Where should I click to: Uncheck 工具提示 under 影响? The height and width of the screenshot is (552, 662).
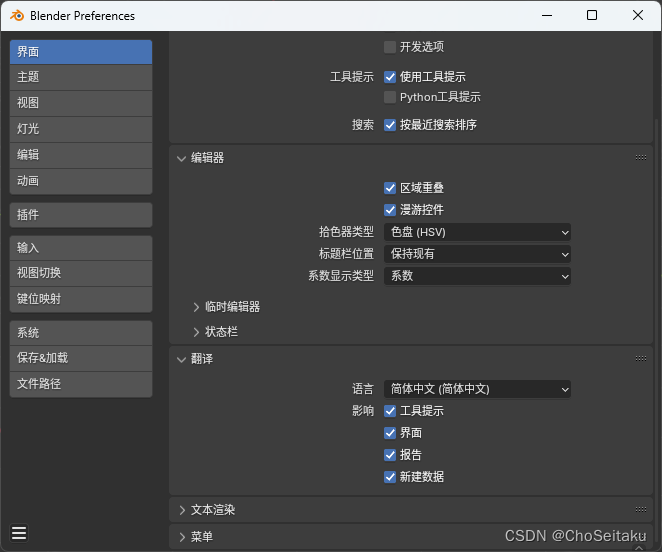[x=390, y=411]
